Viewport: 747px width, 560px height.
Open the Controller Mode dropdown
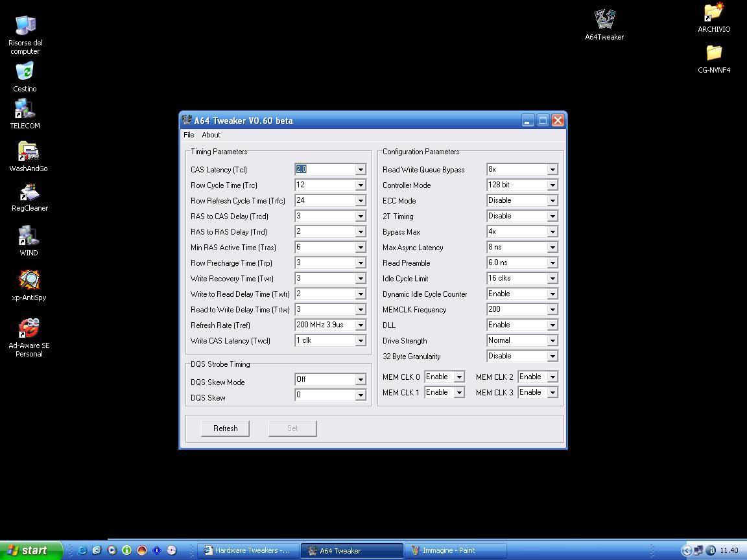[x=552, y=185]
